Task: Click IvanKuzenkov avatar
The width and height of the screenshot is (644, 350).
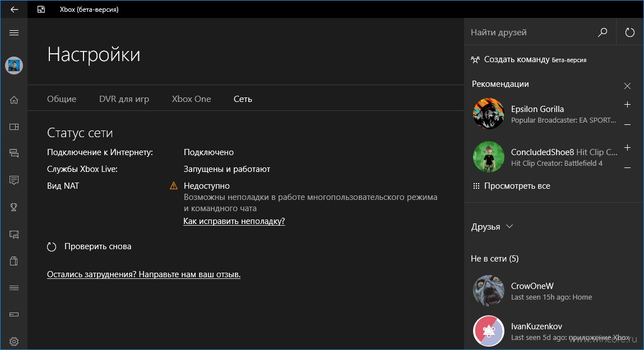Action: [x=488, y=331]
